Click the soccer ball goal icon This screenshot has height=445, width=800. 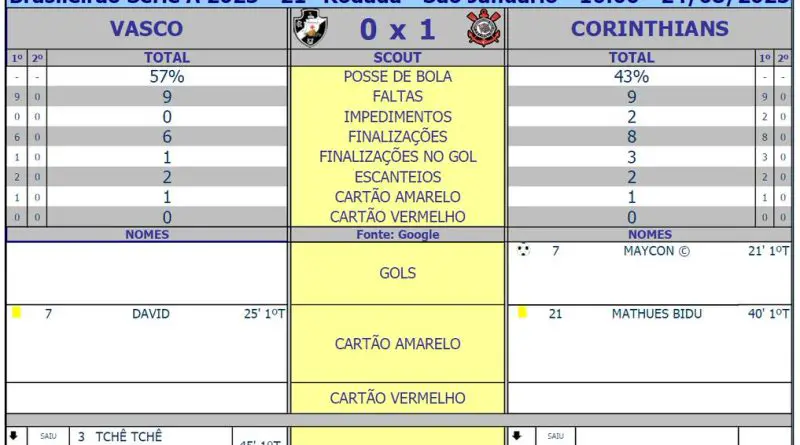[x=523, y=250]
